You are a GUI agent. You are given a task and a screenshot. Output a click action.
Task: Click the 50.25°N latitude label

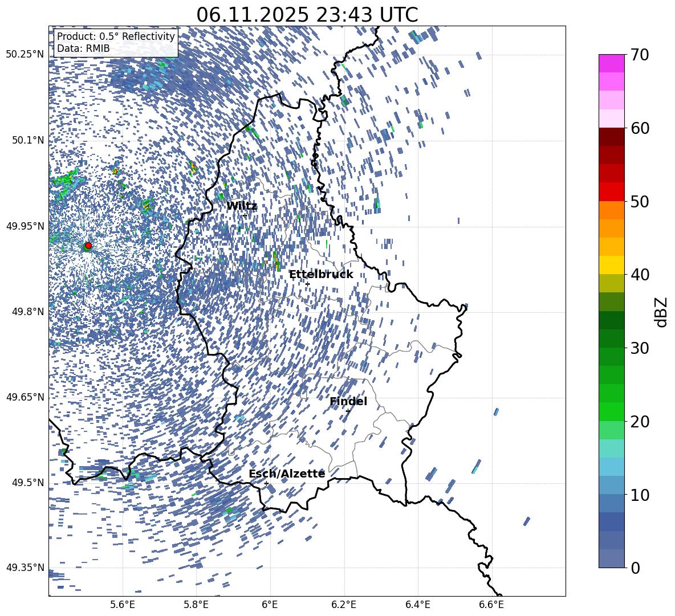[x=26, y=55]
